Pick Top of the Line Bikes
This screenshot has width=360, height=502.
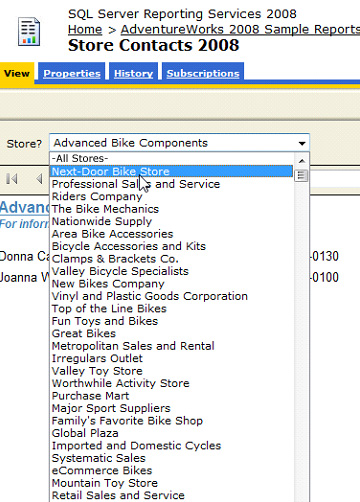coord(172,309)
